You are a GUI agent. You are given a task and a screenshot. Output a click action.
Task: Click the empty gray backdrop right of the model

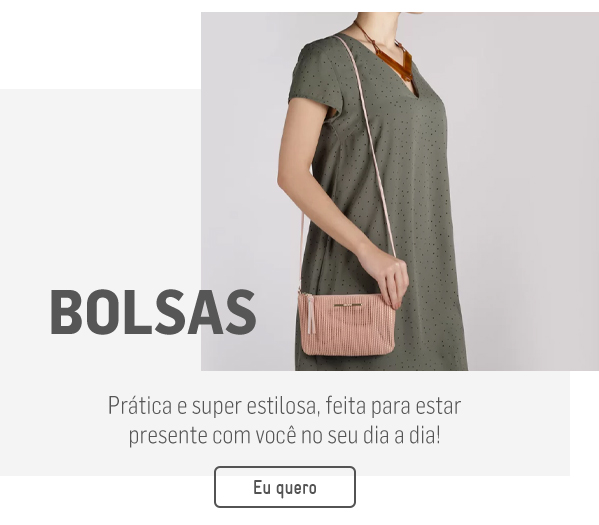pos(531,191)
